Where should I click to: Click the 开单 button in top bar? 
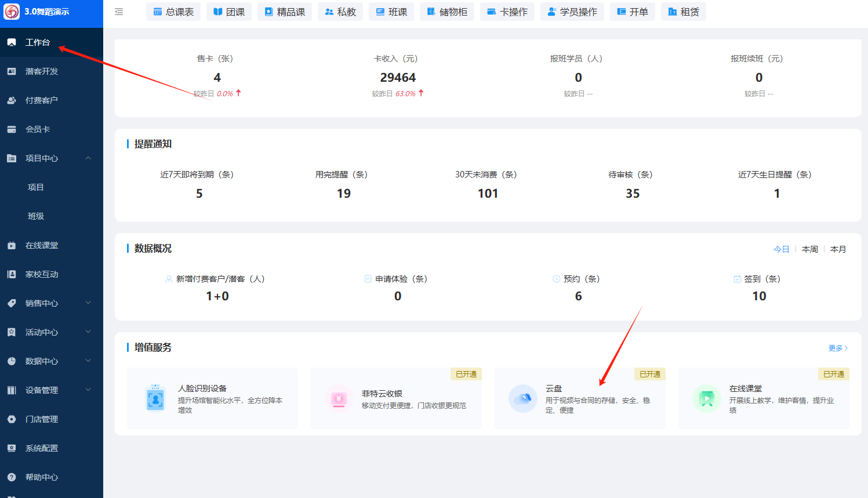click(632, 12)
